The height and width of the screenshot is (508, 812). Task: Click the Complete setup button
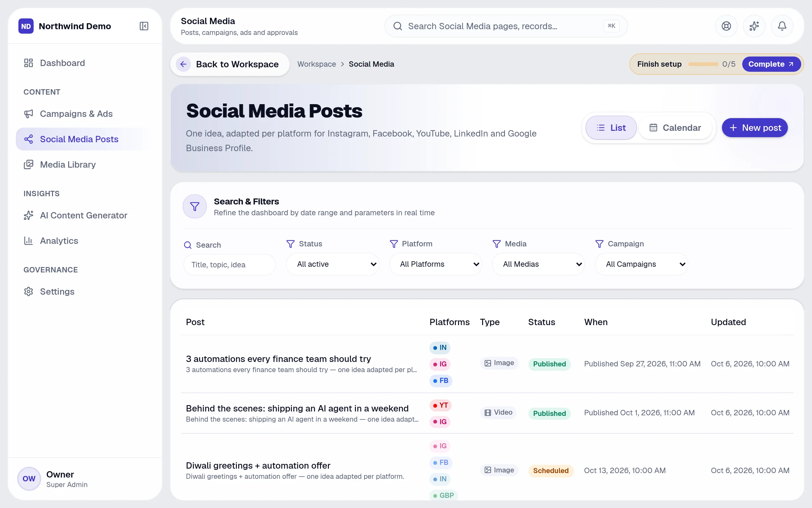point(771,64)
